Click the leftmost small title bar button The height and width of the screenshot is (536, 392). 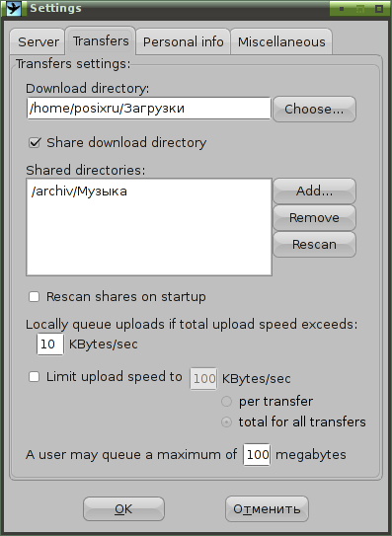point(342,9)
